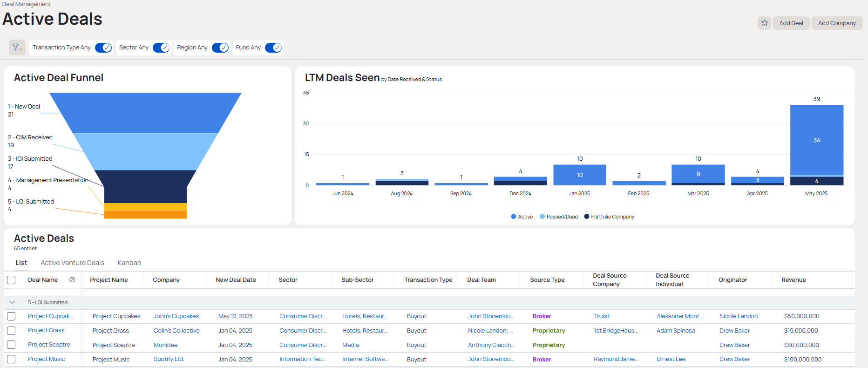Image resolution: width=868 pixels, height=368 pixels.
Task: Switch to the Kanban tab
Action: [x=129, y=263]
